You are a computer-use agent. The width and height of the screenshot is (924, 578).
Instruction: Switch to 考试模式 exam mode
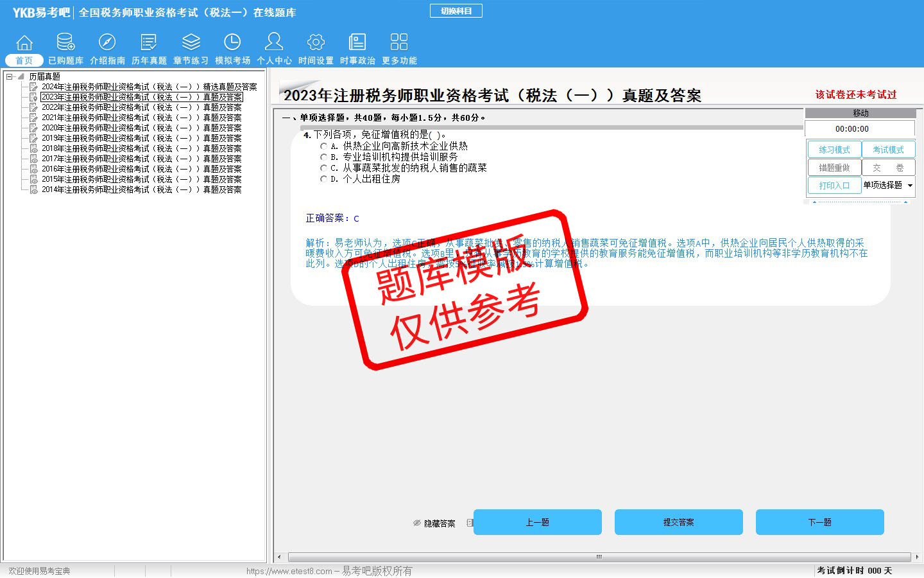tap(888, 150)
